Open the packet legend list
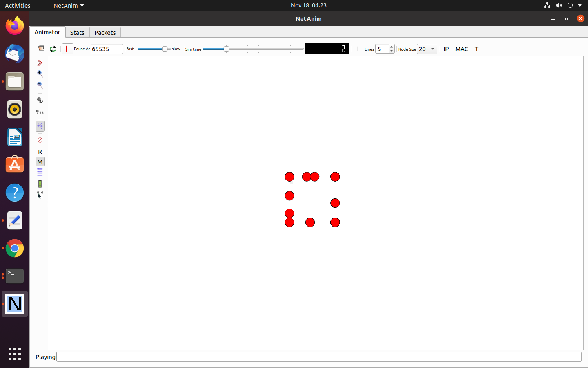The width and height of the screenshot is (588, 368). point(40,172)
